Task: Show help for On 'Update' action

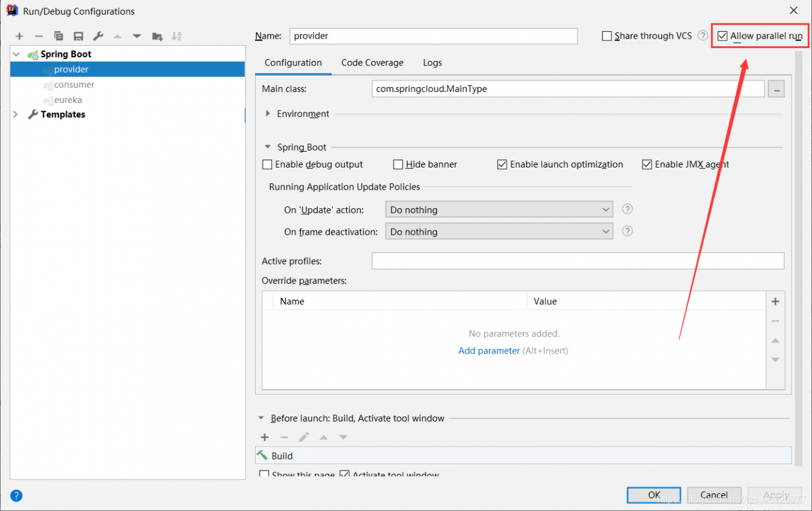Action: (x=627, y=209)
